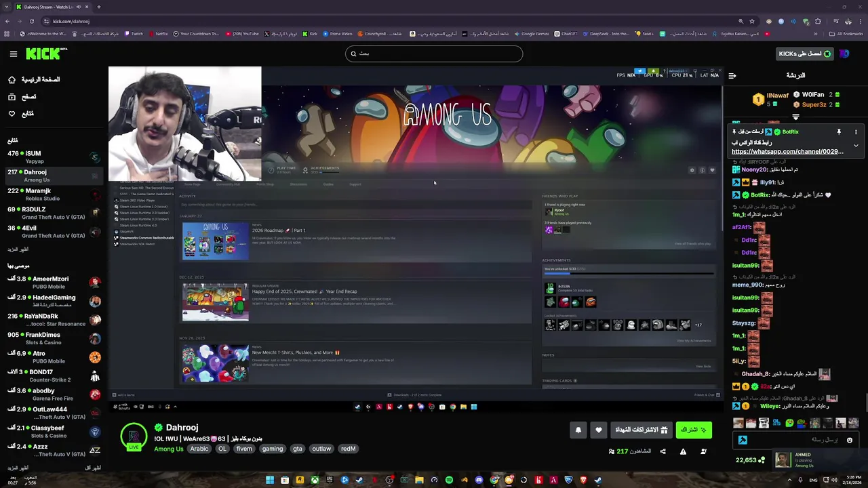This screenshot has width=868, height=488.
Task: Click the Among Us category link
Action: point(169,449)
